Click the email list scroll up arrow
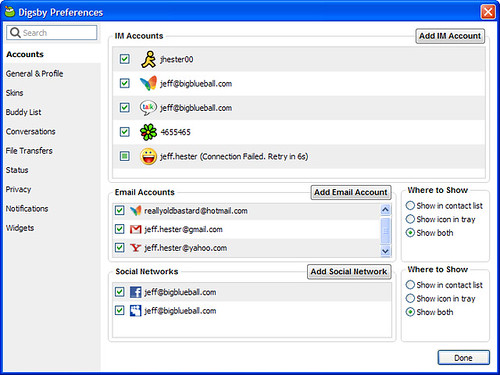Viewport: 500px width, 375px height. click(x=385, y=209)
